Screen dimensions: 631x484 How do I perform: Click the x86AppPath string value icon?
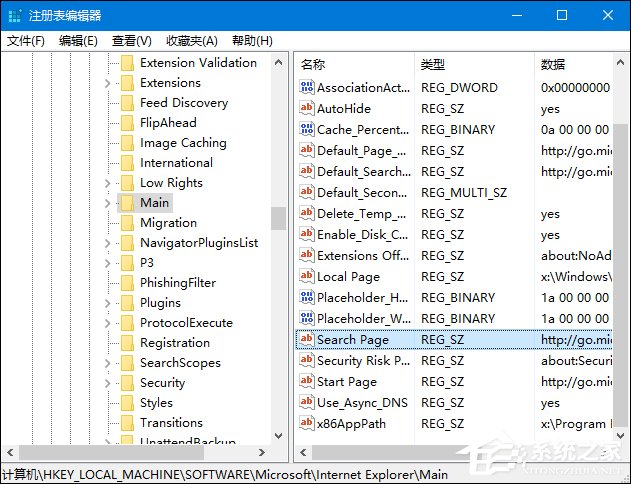click(x=307, y=423)
